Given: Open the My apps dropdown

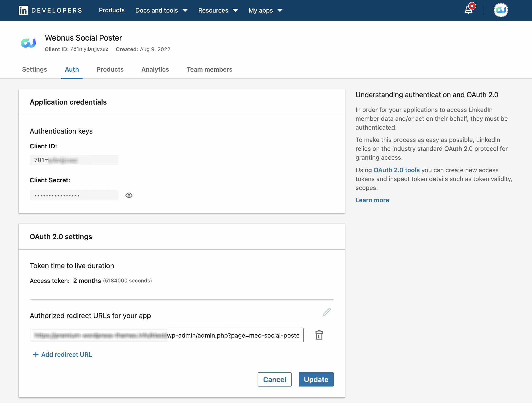Looking at the screenshot, I should (x=265, y=10).
